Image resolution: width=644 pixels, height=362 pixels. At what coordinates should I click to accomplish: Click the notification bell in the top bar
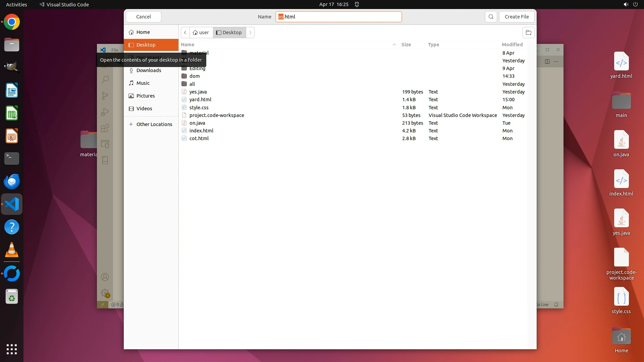point(357,4)
